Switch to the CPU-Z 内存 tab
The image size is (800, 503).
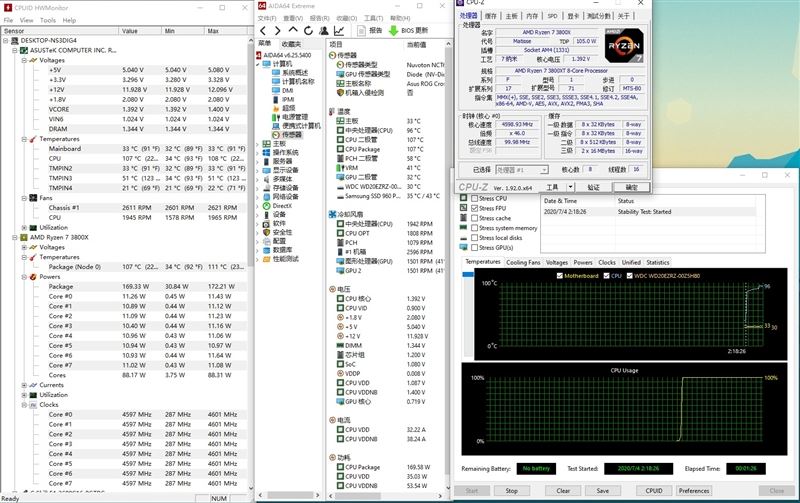click(x=532, y=16)
